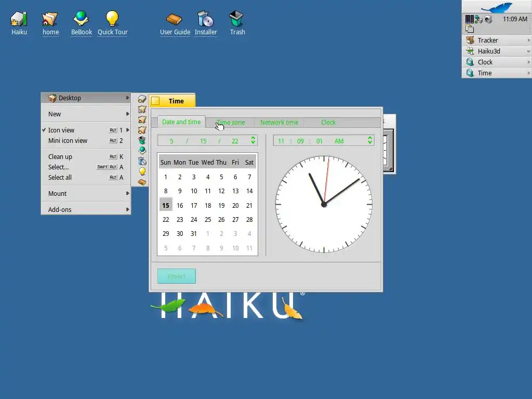
Task: Select the AM indicator in time field
Action: tap(339, 141)
